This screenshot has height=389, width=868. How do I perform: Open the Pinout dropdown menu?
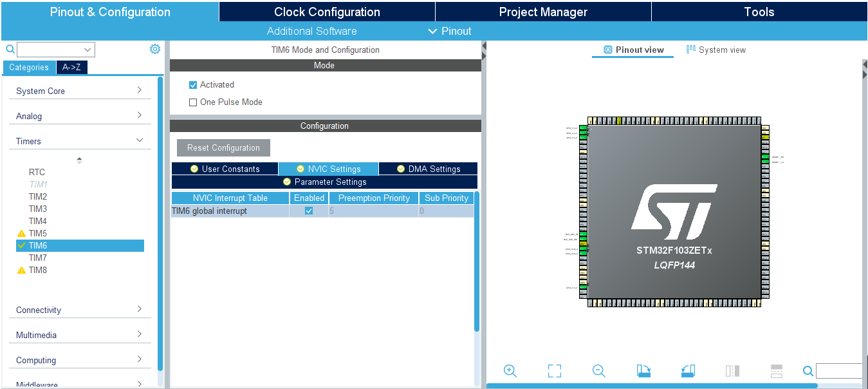(450, 31)
